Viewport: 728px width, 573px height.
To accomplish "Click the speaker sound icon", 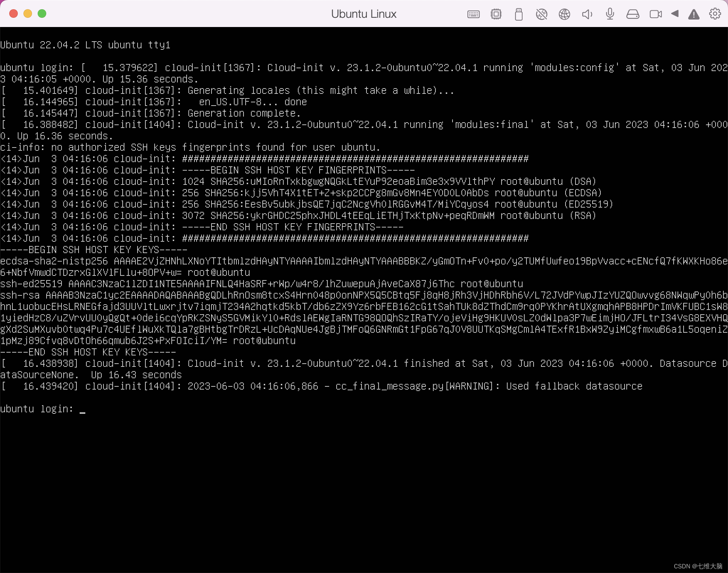I will coord(587,14).
